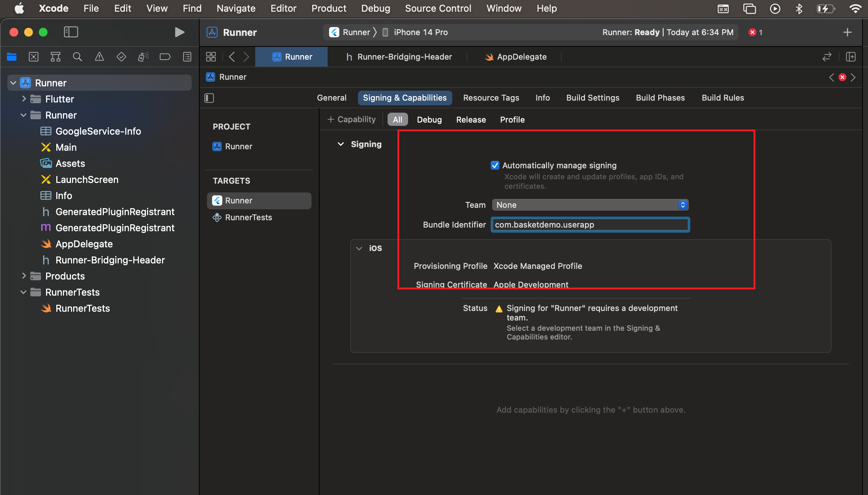Switch to the Info tab
The image size is (868, 495).
click(x=543, y=98)
